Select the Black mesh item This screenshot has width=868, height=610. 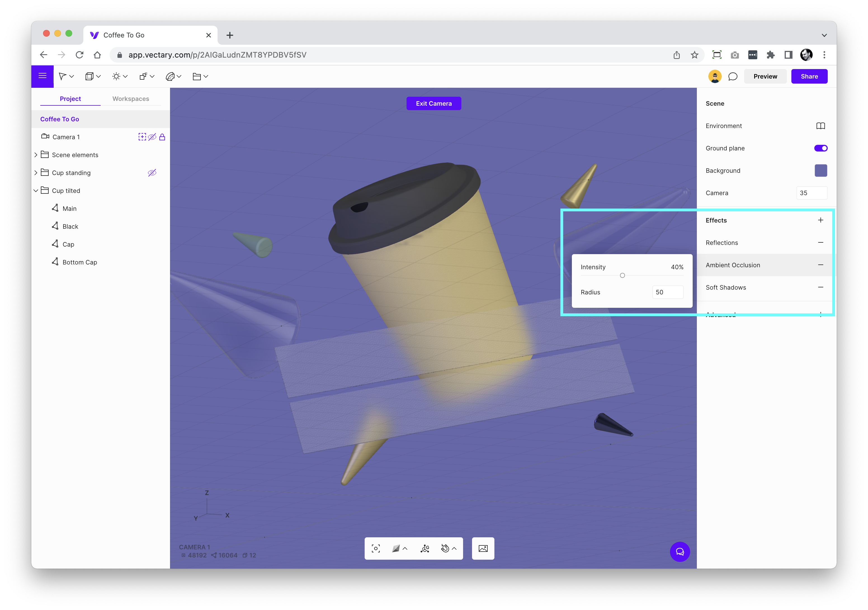click(101, 226)
